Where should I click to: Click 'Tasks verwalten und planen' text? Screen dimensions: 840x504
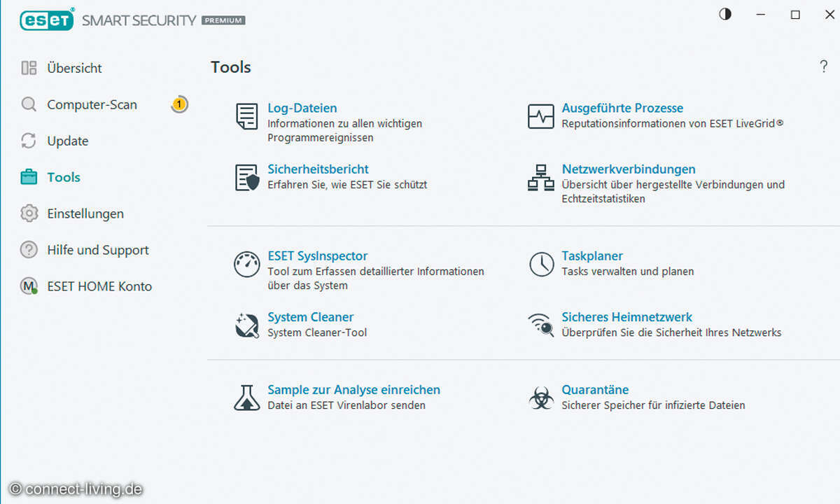(627, 272)
